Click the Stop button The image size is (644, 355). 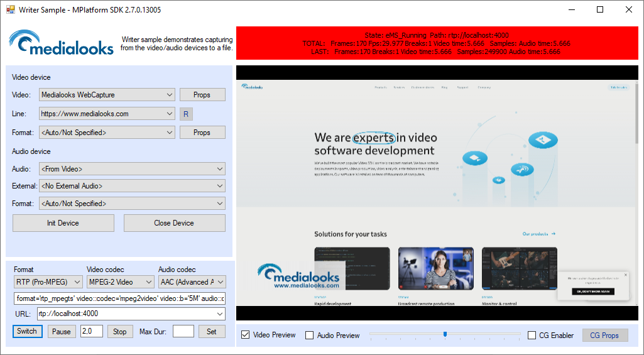pos(120,332)
